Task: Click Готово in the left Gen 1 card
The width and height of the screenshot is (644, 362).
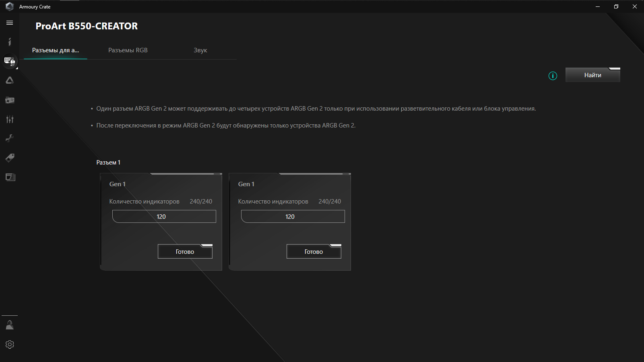Action: coord(185,251)
